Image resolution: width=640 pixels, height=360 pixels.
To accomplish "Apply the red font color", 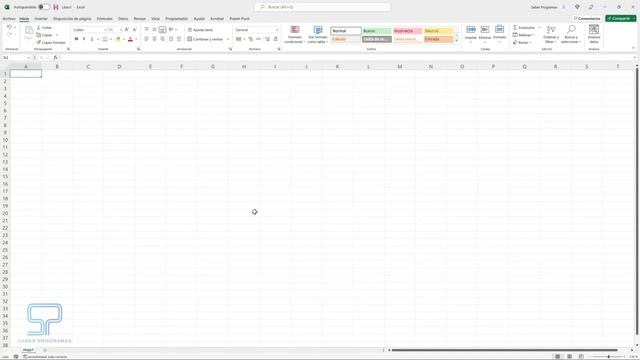I will click(130, 39).
